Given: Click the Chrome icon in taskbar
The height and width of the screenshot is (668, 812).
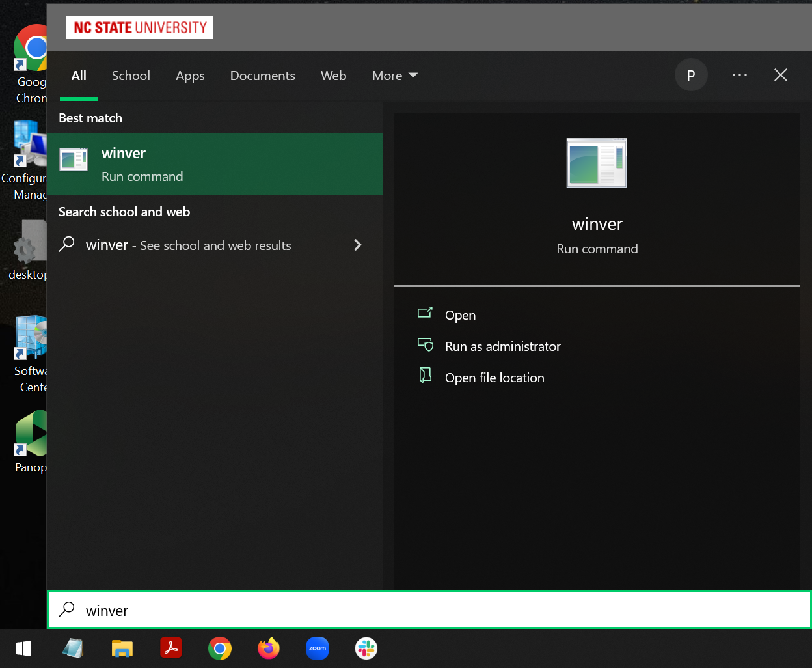Looking at the screenshot, I should pyautogui.click(x=220, y=648).
